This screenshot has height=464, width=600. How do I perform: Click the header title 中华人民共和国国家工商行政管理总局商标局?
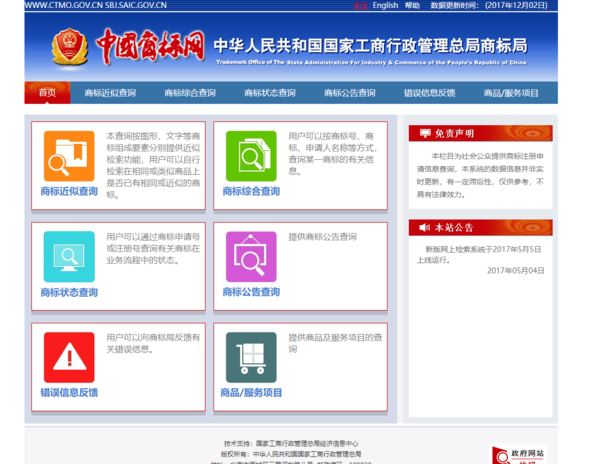click(x=370, y=46)
